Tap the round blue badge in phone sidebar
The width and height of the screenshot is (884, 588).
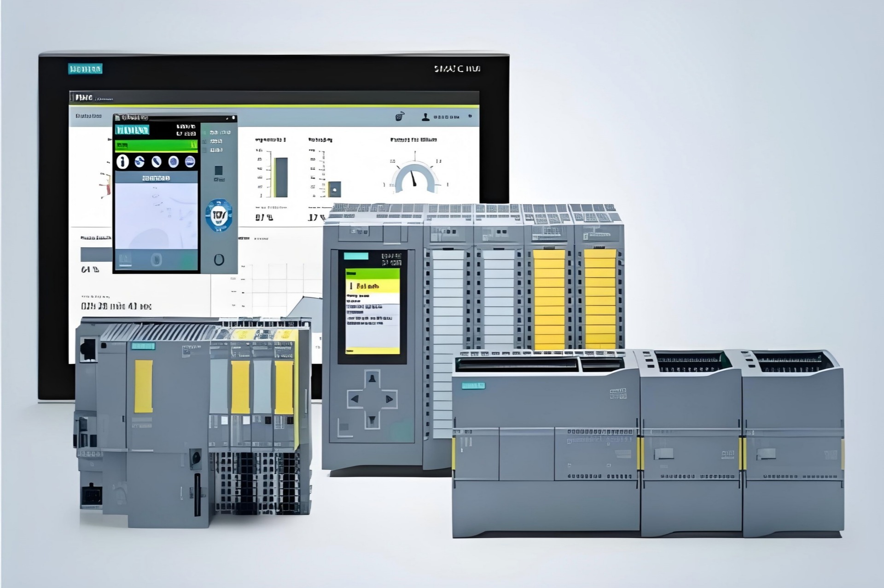(219, 215)
